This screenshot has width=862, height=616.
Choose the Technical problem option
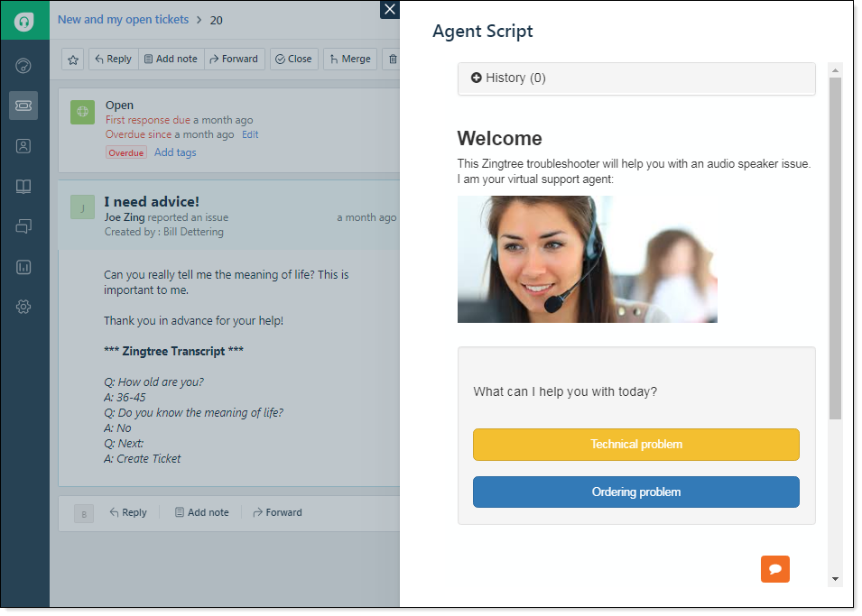point(635,445)
